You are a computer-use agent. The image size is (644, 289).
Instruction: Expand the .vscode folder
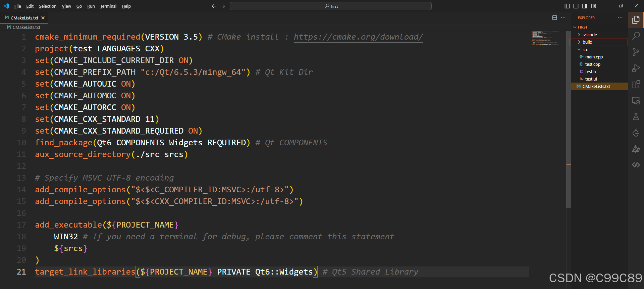pos(599,35)
